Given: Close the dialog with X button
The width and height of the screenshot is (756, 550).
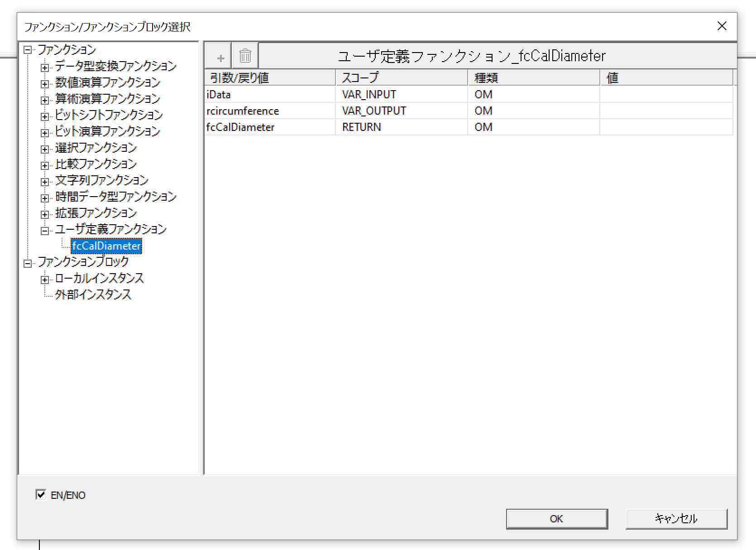Looking at the screenshot, I should click(722, 26).
